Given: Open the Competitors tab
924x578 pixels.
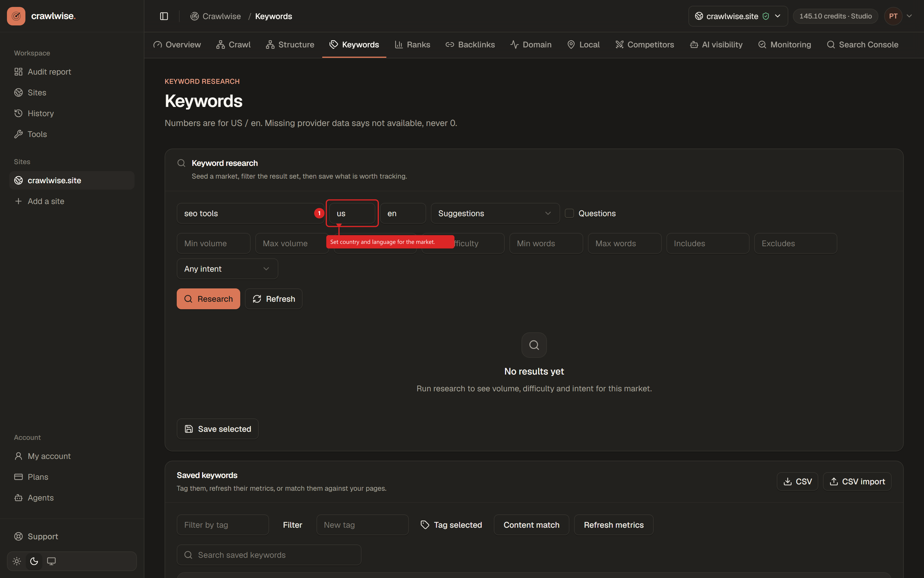Looking at the screenshot, I should (644, 45).
